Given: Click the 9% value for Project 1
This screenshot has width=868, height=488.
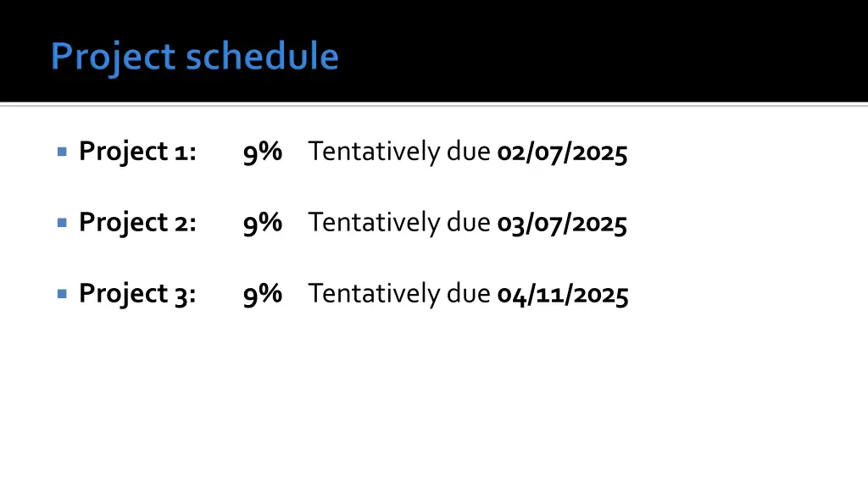Looking at the screenshot, I should [x=263, y=152].
